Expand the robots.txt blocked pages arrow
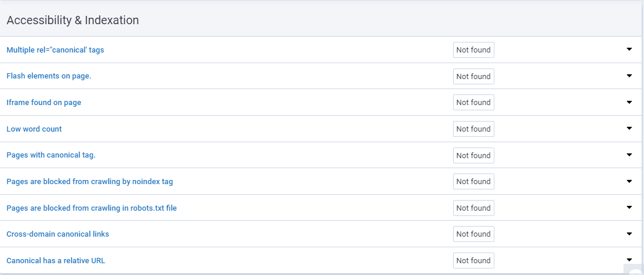The width and height of the screenshot is (644, 275). click(x=629, y=207)
